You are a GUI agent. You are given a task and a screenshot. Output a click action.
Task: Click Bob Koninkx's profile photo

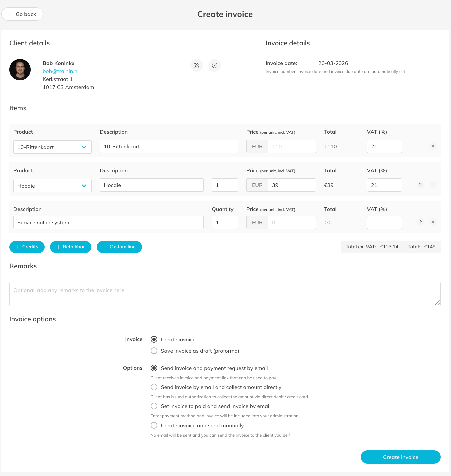coord(20,70)
